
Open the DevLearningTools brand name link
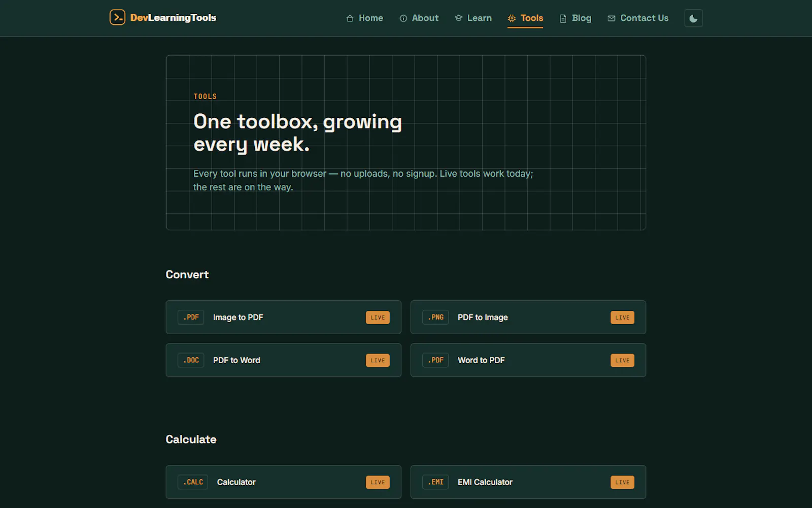(x=173, y=18)
